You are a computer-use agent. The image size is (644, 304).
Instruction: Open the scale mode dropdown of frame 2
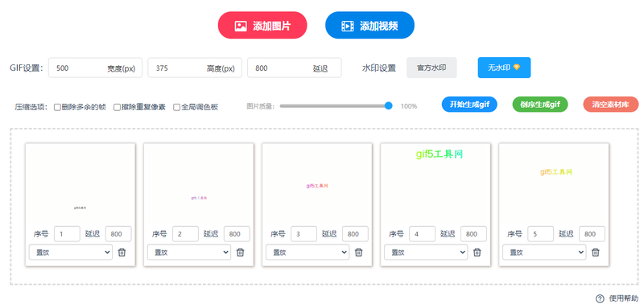tap(189, 253)
